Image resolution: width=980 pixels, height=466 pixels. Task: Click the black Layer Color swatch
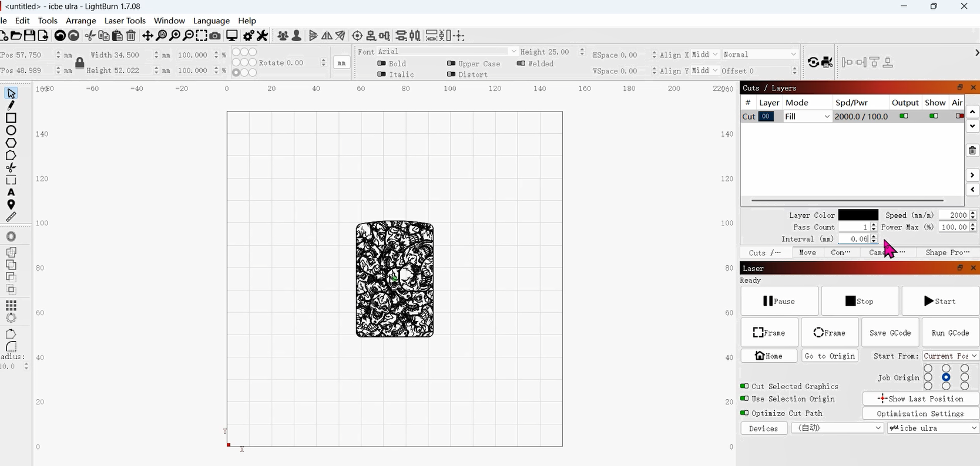tap(858, 215)
